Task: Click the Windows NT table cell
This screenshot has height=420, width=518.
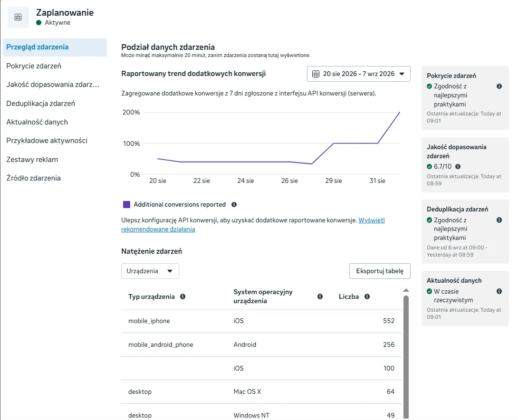Action: coord(251,415)
